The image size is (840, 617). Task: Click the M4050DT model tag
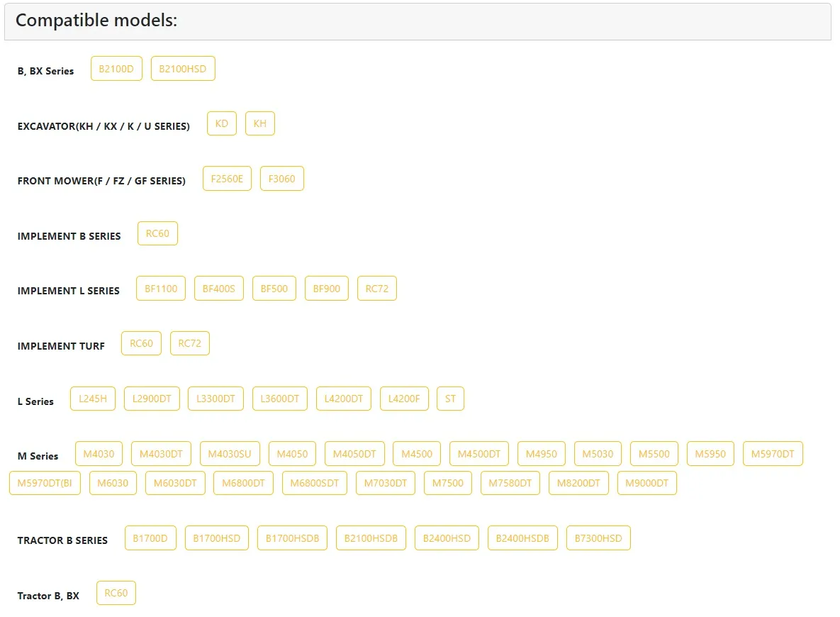354,453
